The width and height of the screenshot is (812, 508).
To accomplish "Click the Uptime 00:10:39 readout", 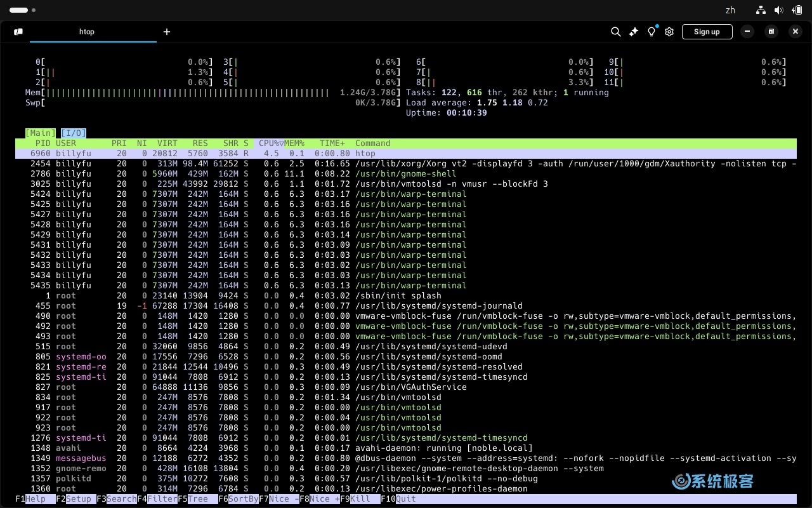I will point(447,113).
